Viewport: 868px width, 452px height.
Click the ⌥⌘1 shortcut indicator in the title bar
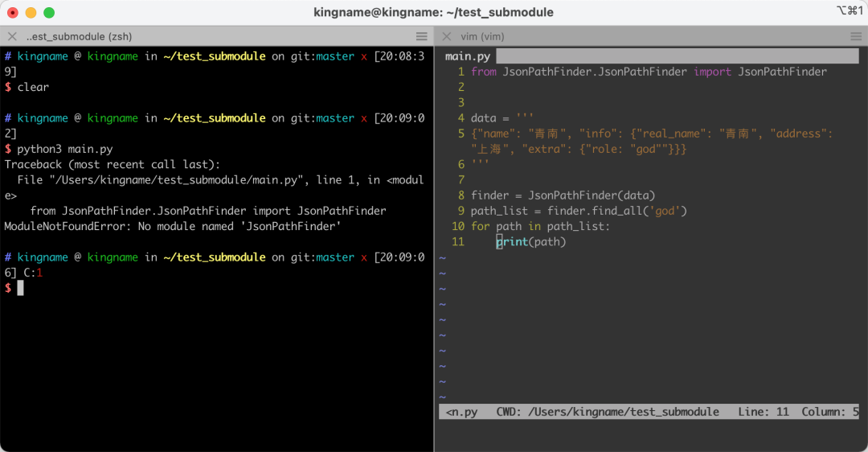[850, 10]
